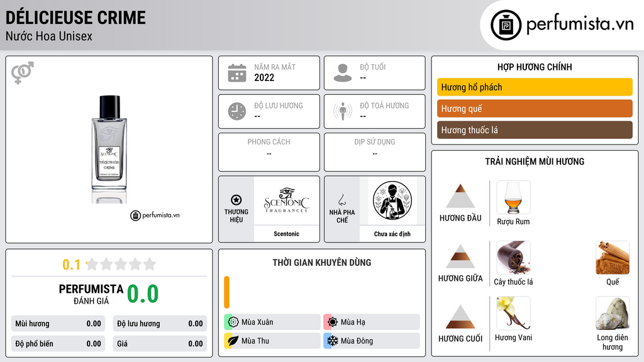The width and height of the screenshot is (644, 362).
Task: Click the Nước Hoa Unisex subtitle
Action: coord(49,36)
